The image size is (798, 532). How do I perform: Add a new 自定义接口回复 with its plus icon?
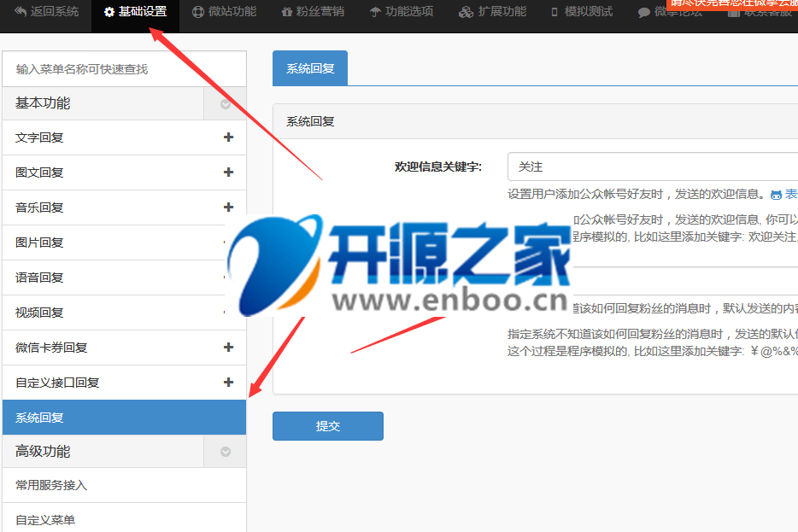(228, 382)
